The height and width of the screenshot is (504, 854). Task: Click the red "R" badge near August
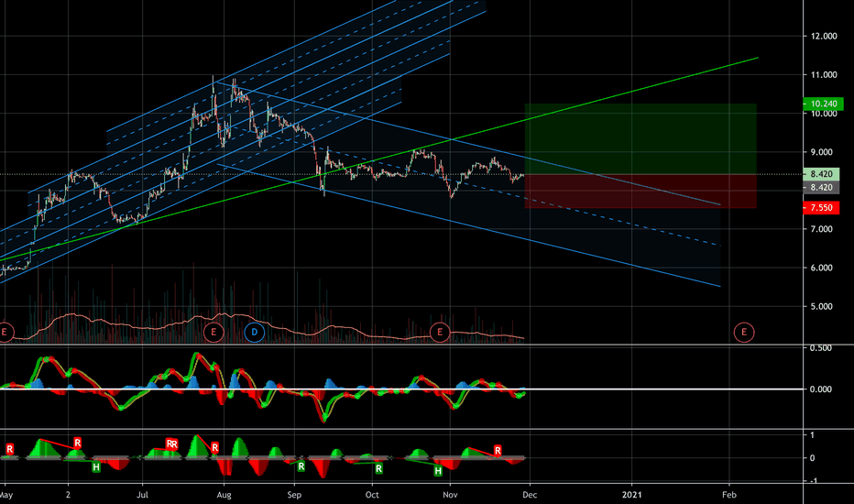click(x=214, y=448)
